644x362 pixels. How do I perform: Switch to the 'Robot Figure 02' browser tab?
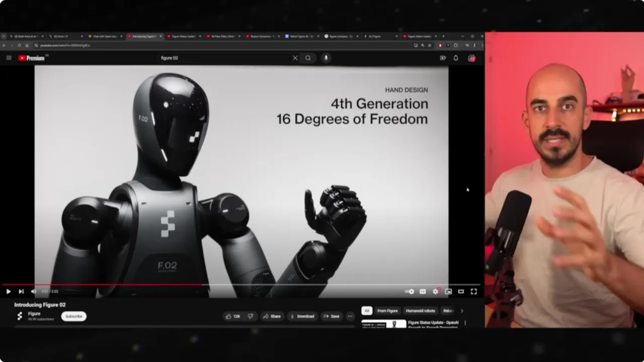click(302, 36)
